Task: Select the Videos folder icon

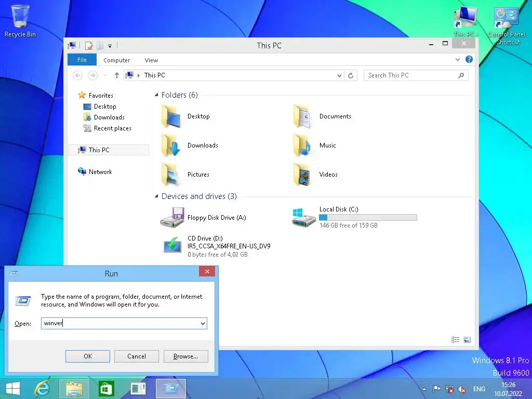Action: (303, 175)
